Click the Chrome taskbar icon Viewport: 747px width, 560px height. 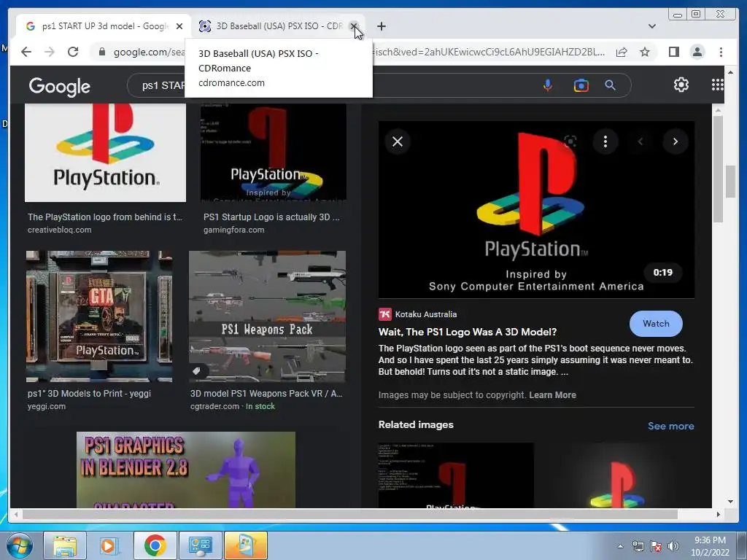(x=155, y=545)
